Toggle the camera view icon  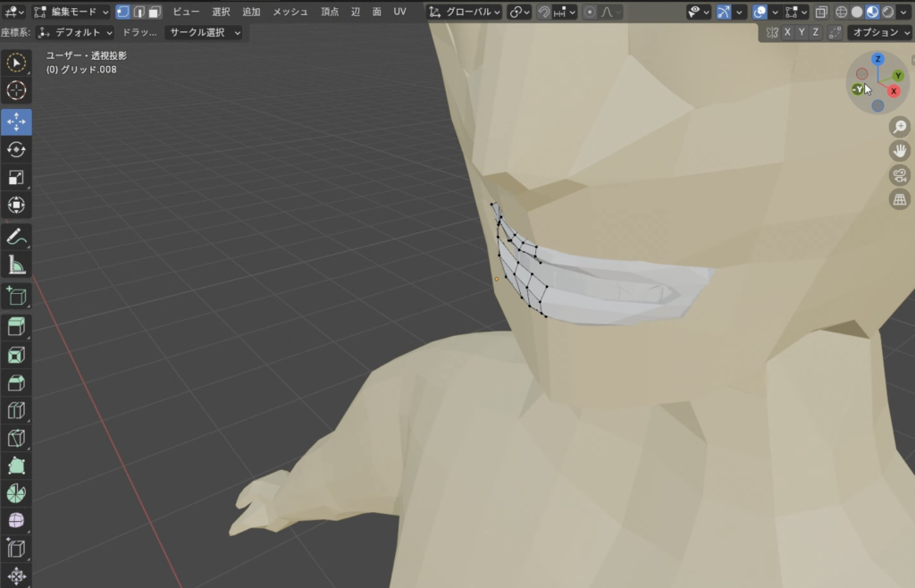pyautogui.click(x=900, y=175)
